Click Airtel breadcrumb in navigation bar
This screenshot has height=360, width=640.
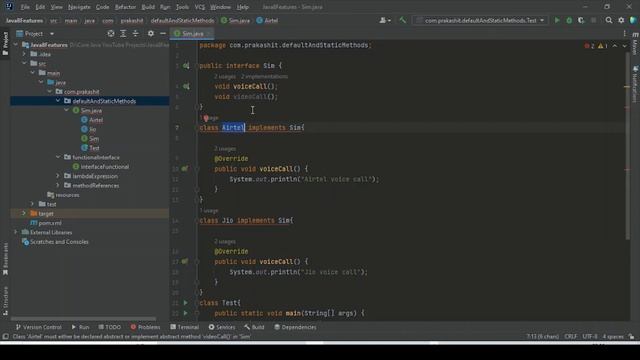click(x=267, y=20)
